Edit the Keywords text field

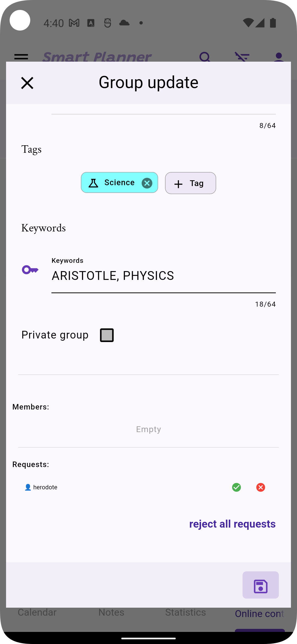coord(163,276)
